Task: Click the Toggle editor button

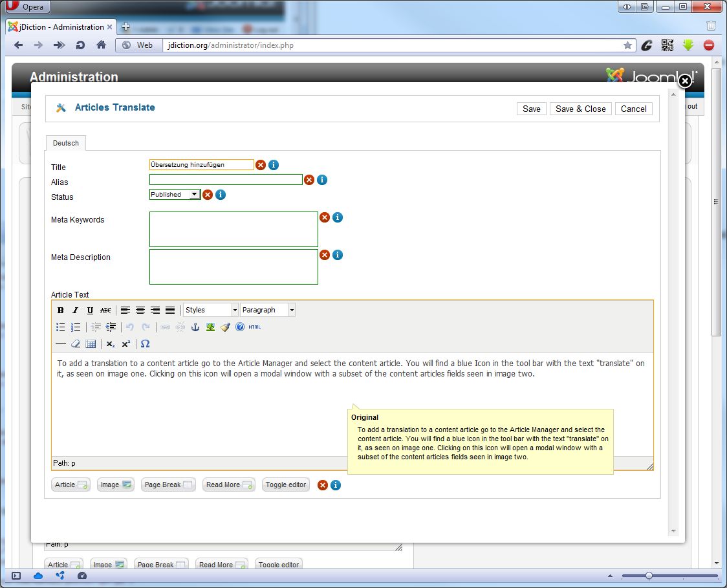Action: 286,485
